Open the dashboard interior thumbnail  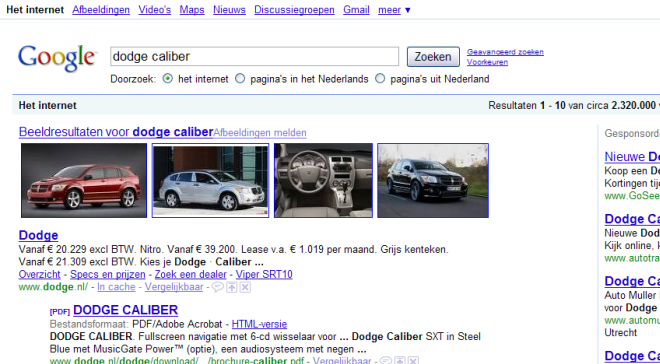click(x=323, y=180)
